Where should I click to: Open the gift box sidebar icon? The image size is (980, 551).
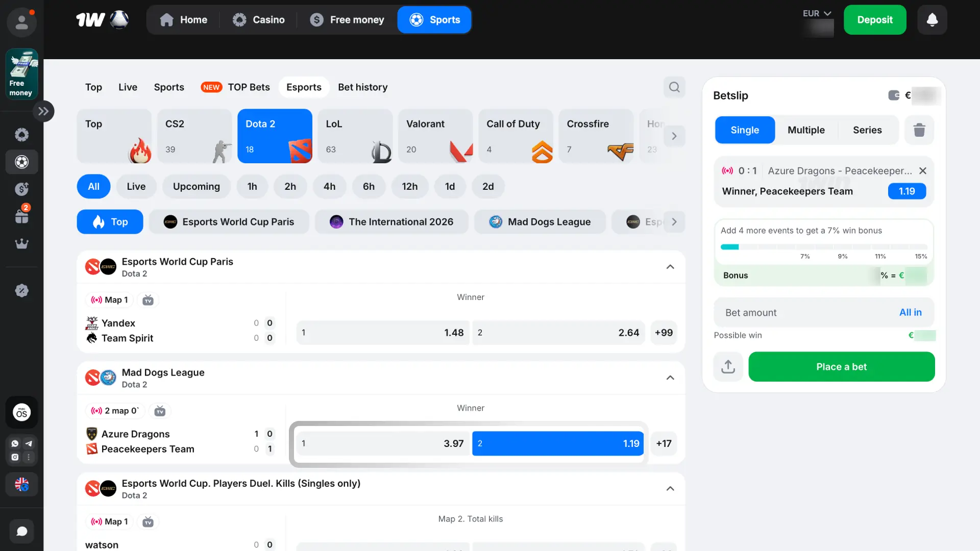pyautogui.click(x=21, y=216)
